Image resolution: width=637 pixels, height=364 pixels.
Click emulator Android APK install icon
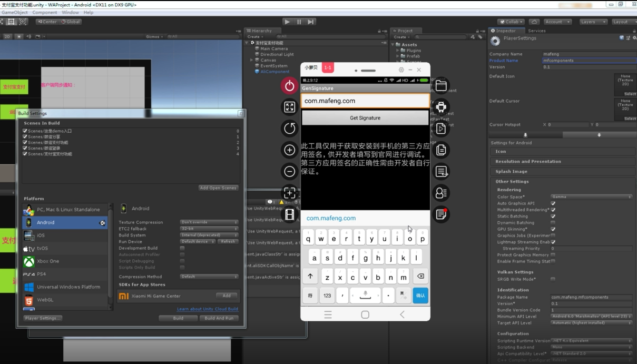[441, 107]
